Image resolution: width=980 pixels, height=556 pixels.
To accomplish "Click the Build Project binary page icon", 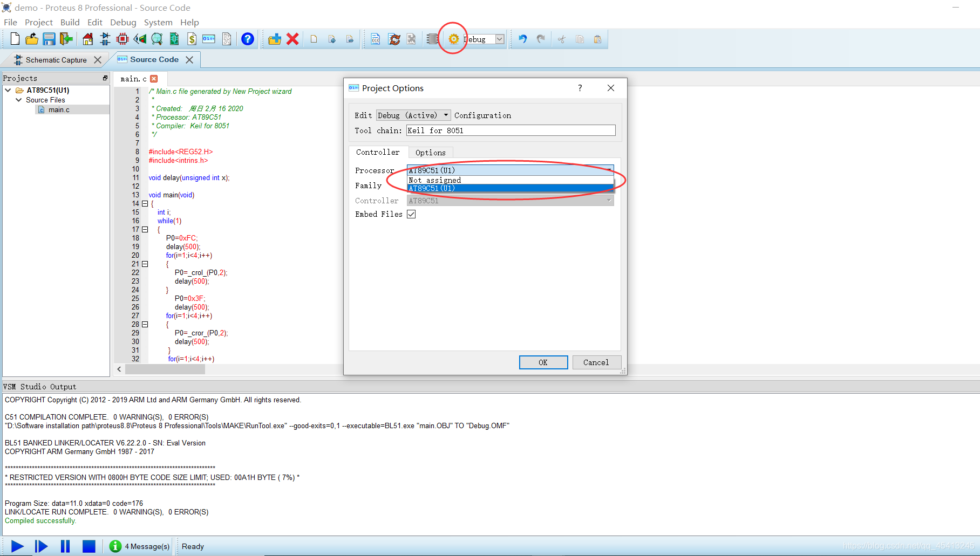I will 376,39.
